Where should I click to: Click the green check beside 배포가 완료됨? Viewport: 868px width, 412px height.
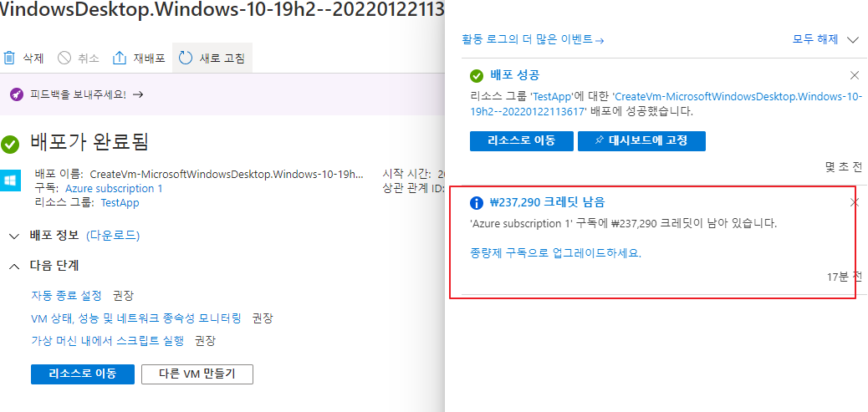click(10, 145)
